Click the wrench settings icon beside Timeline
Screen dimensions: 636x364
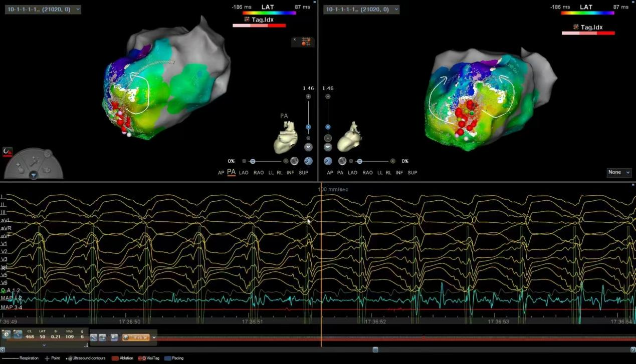click(93, 337)
